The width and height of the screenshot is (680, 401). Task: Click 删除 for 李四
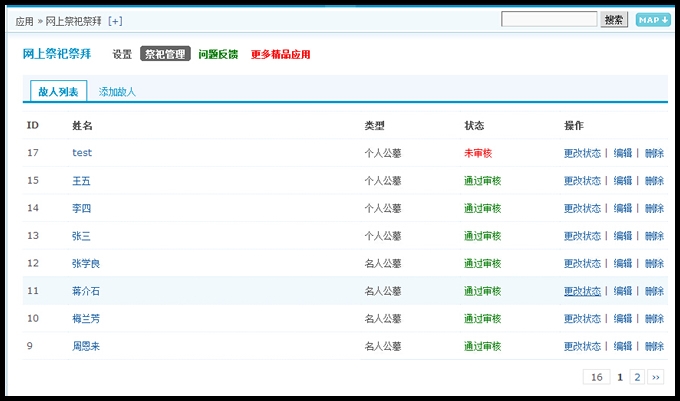tap(654, 208)
